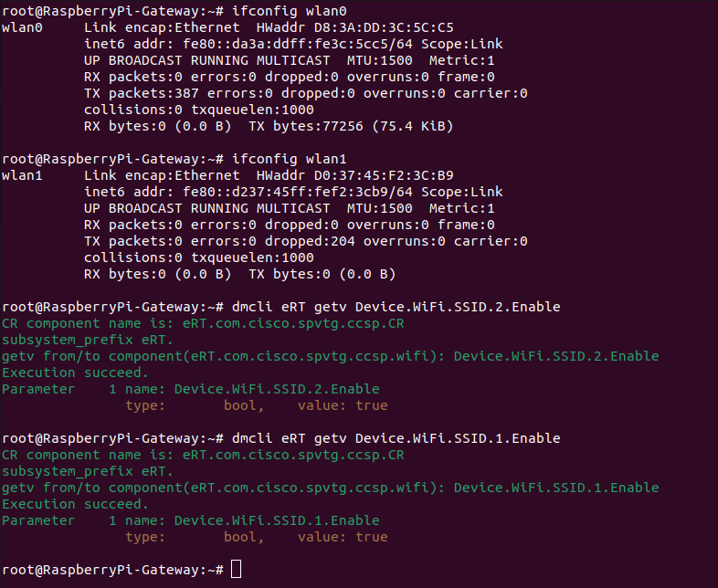Click the terminal cursor at the last prompt
This screenshot has width=718, height=588.
[x=237, y=570]
